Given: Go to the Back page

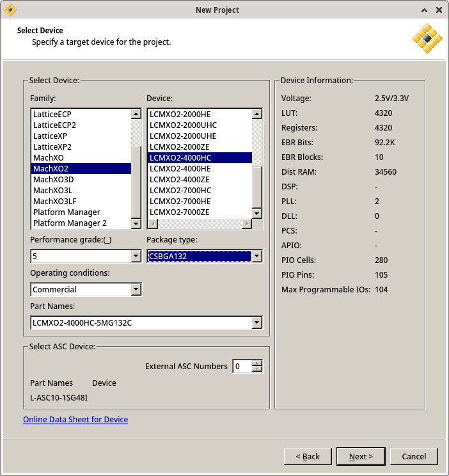Looking at the screenshot, I should pyautogui.click(x=308, y=456).
